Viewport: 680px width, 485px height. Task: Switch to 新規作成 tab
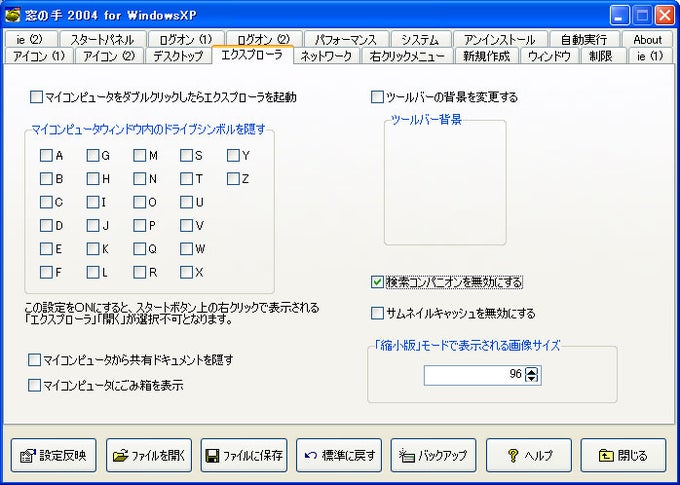(486, 56)
